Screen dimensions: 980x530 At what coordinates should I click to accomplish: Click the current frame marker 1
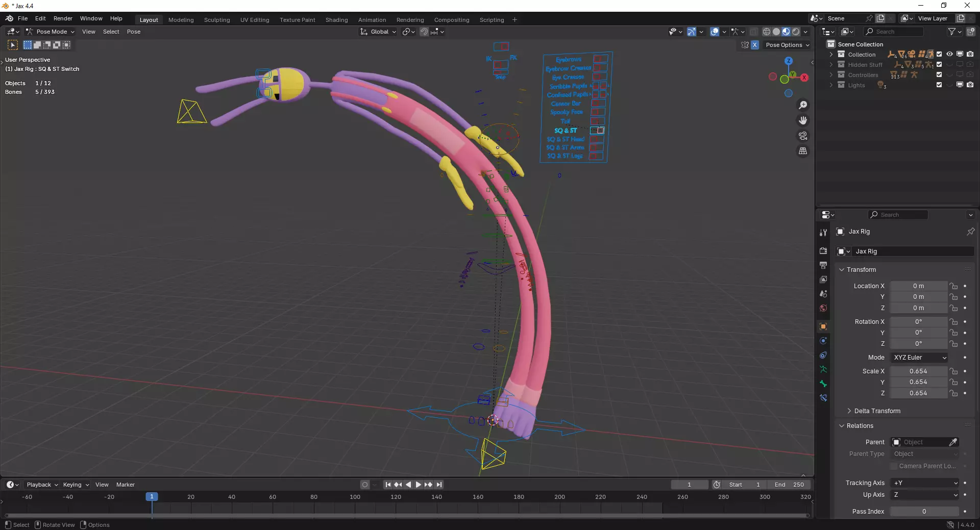pyautogui.click(x=152, y=496)
